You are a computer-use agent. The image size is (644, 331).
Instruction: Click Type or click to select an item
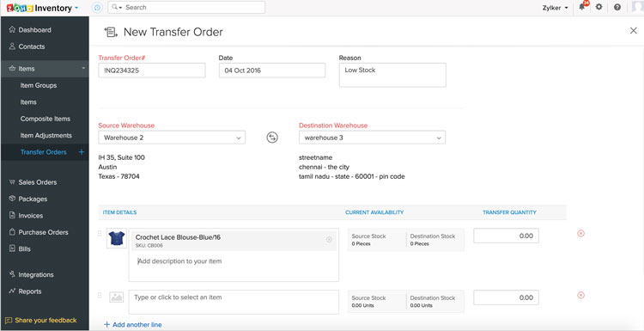pyautogui.click(x=234, y=302)
